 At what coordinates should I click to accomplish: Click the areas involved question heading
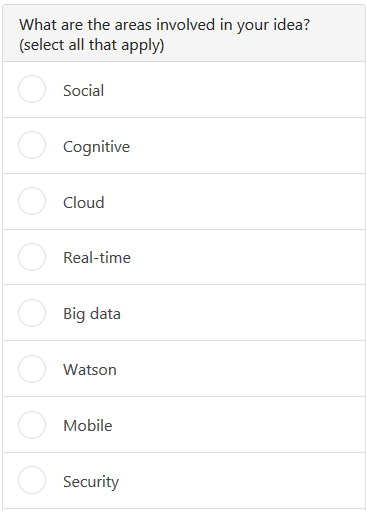164,25
